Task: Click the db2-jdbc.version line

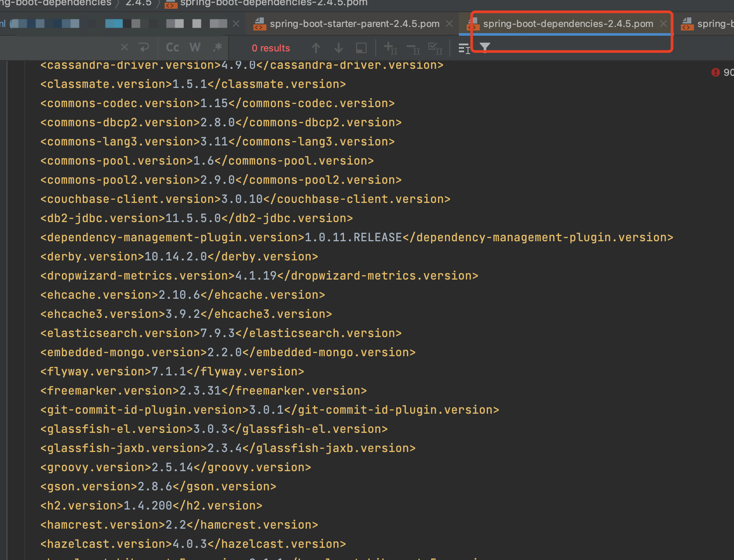Action: pyautogui.click(x=197, y=218)
